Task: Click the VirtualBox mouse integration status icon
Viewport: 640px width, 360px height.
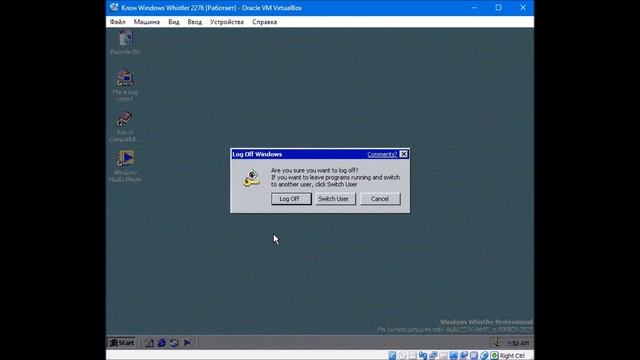Action: click(484, 356)
